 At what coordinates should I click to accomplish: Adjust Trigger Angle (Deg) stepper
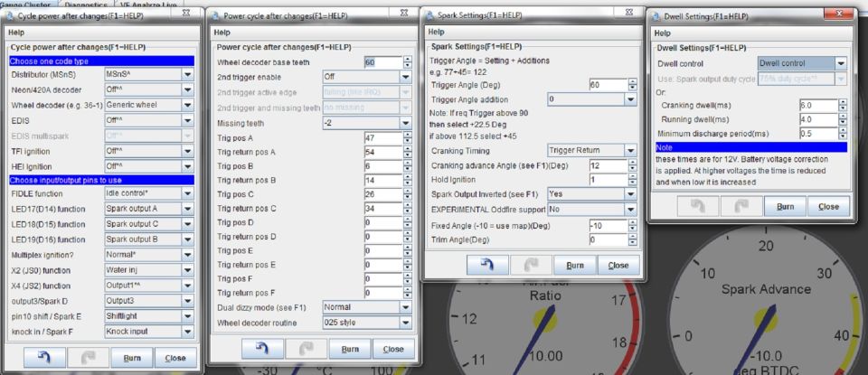[x=633, y=85]
